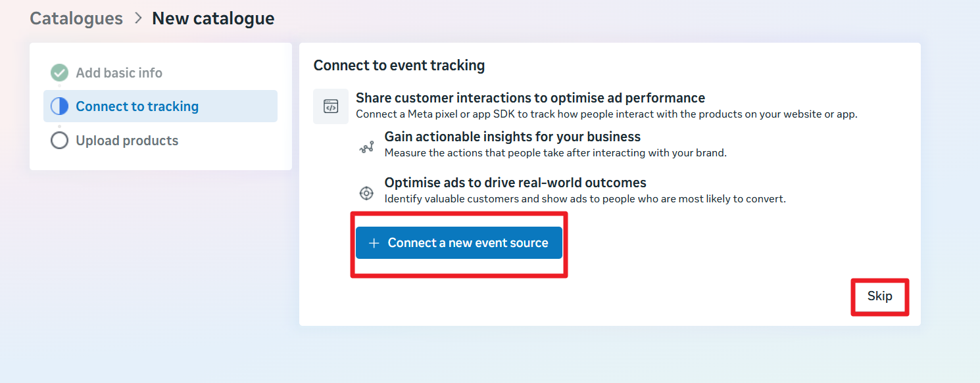Click the Connect to event tracking heading
Image resolution: width=980 pixels, height=383 pixels.
(399, 66)
